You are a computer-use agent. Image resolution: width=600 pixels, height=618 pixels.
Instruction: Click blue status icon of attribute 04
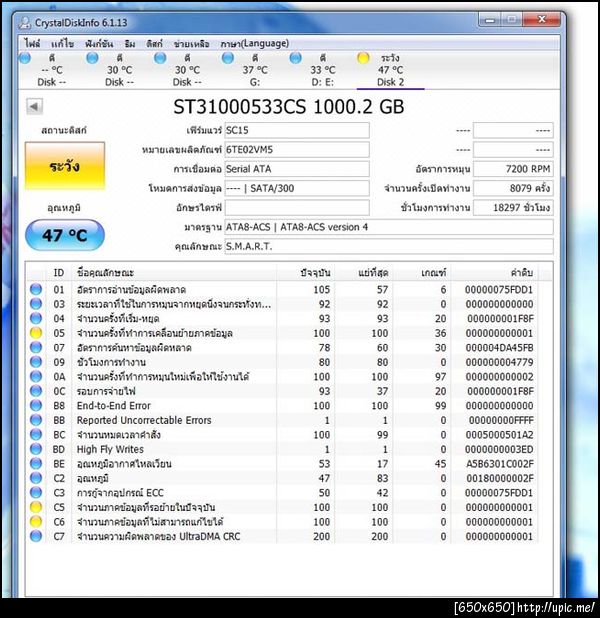[36, 318]
